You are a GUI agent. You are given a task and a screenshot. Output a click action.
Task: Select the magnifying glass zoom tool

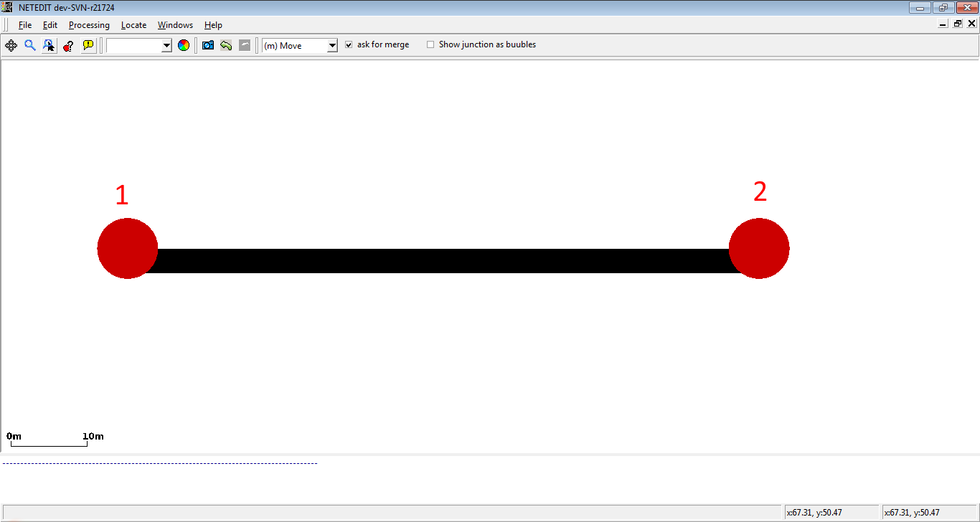[x=30, y=45]
